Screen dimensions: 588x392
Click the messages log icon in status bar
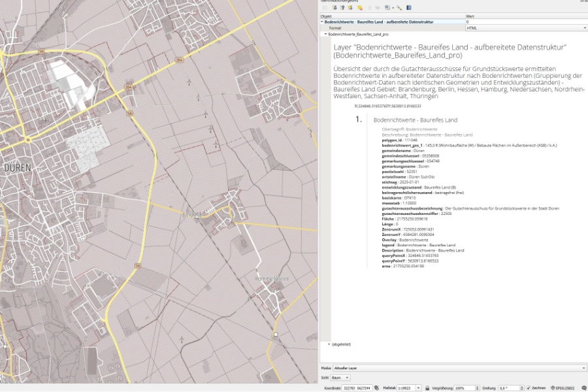584,387
